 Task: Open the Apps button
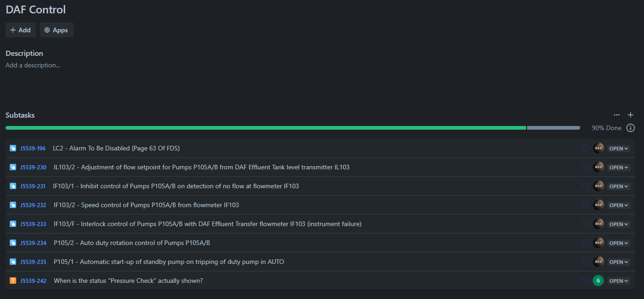56,30
